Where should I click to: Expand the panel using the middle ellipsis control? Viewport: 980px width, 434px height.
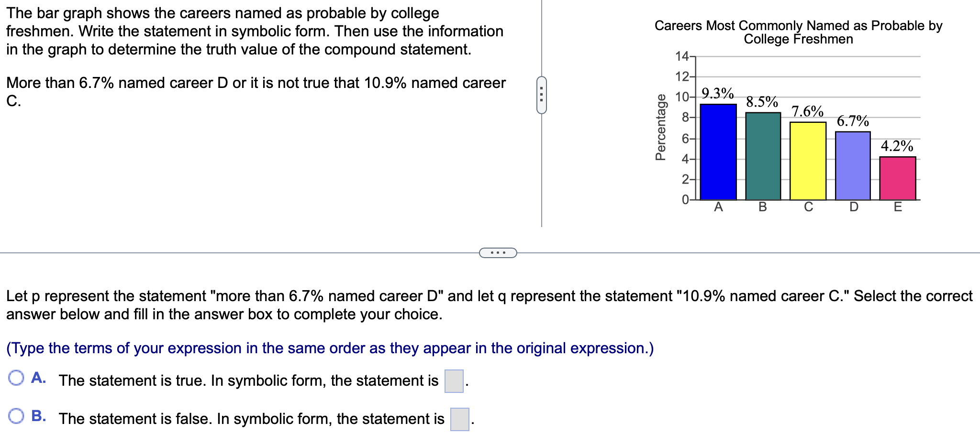click(498, 253)
